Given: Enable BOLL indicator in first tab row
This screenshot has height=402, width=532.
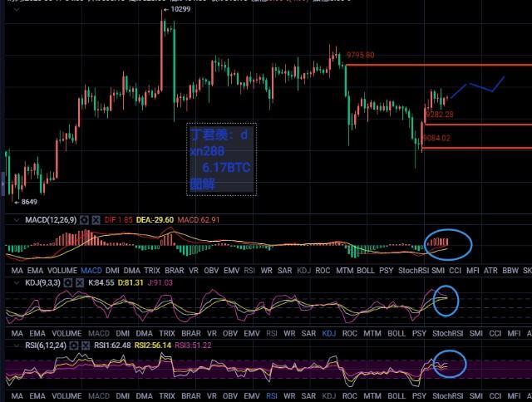Looking at the screenshot, I should click(x=363, y=271).
